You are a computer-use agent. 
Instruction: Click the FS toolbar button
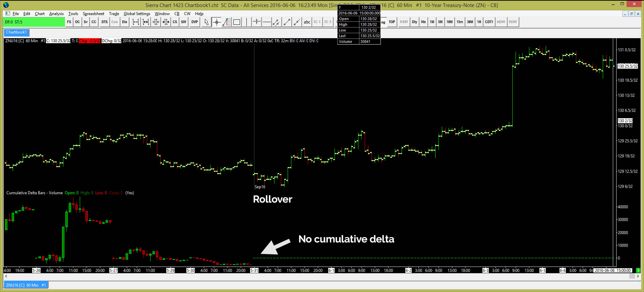[x=69, y=22]
